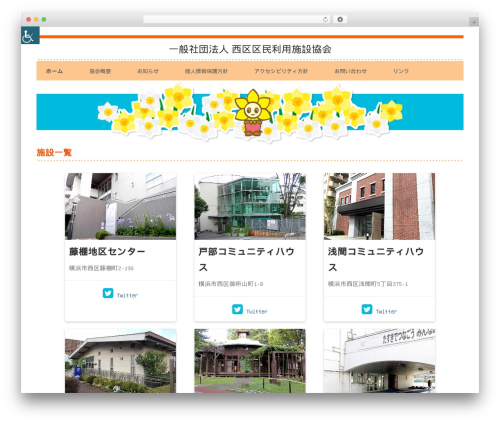Click the 浅間コミュニティハウス title link
The image size is (500, 423).
[376, 259]
